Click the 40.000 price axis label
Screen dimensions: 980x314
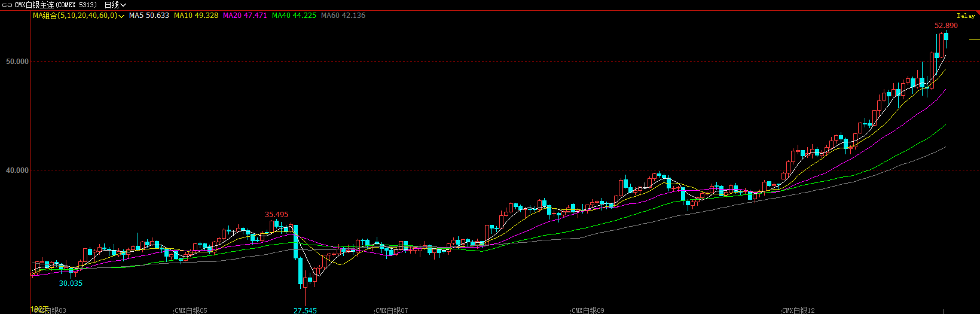click(x=17, y=170)
